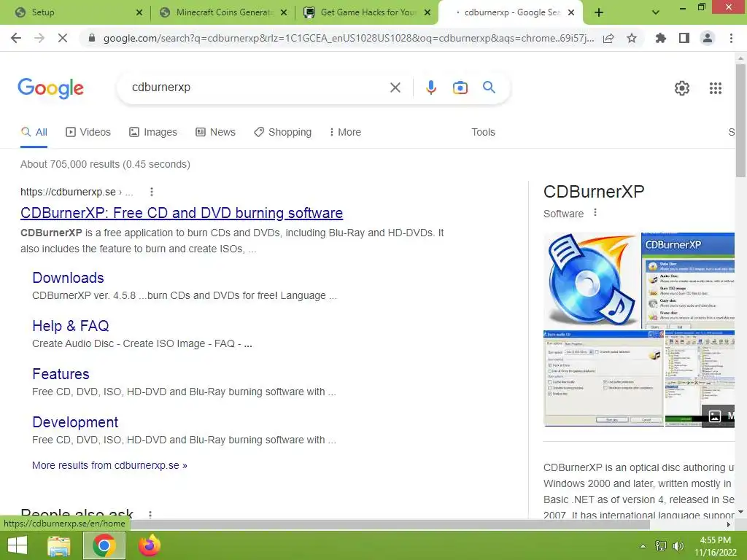747x560 pixels.
Task: Close the Get Game Hacks tab
Action: 427,12
